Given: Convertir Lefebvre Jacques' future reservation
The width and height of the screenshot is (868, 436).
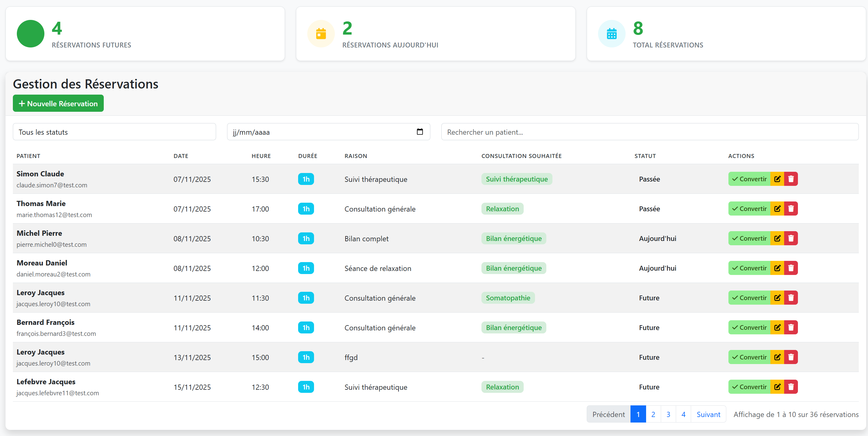Looking at the screenshot, I should point(749,386).
